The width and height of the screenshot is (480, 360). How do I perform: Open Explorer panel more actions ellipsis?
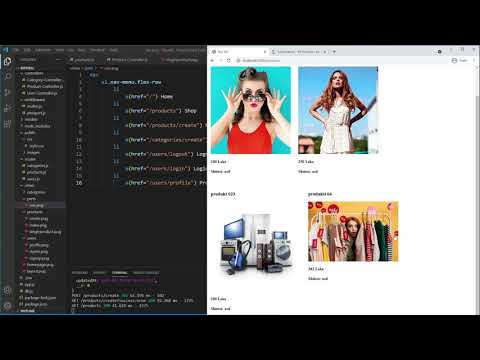[59, 60]
